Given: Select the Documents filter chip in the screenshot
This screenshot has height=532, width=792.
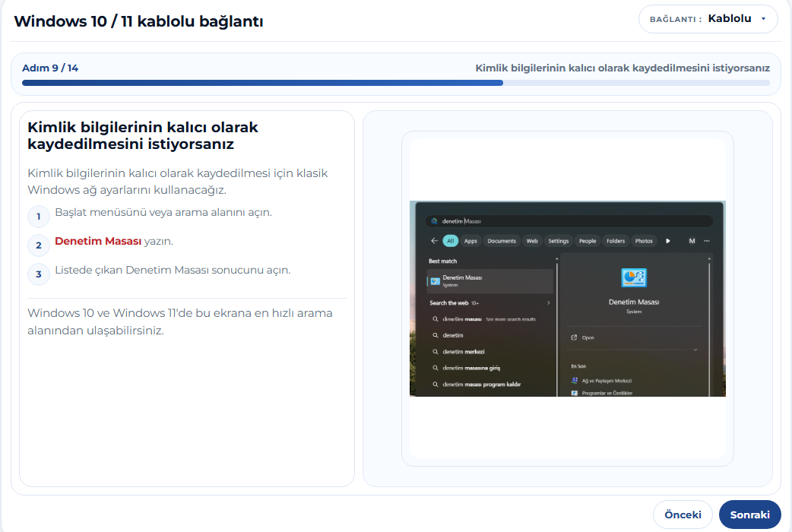Looking at the screenshot, I should (x=502, y=241).
